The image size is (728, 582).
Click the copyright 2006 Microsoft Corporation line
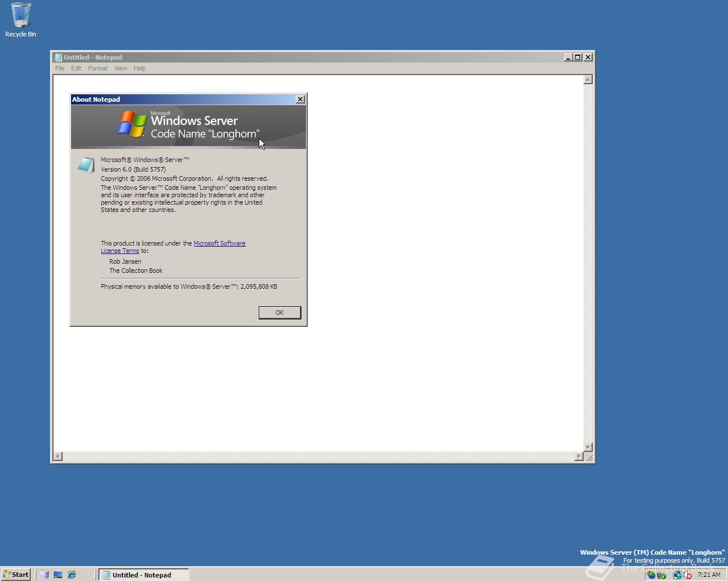tap(184, 178)
